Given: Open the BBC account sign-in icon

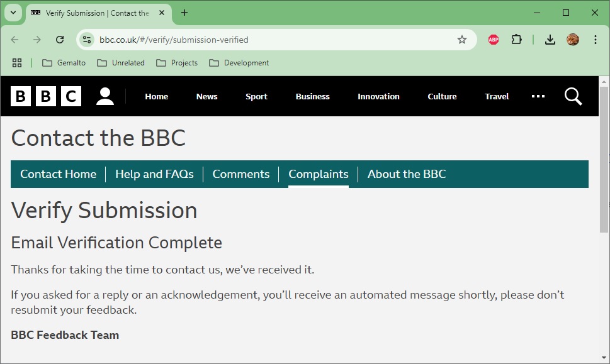Looking at the screenshot, I should pos(105,96).
